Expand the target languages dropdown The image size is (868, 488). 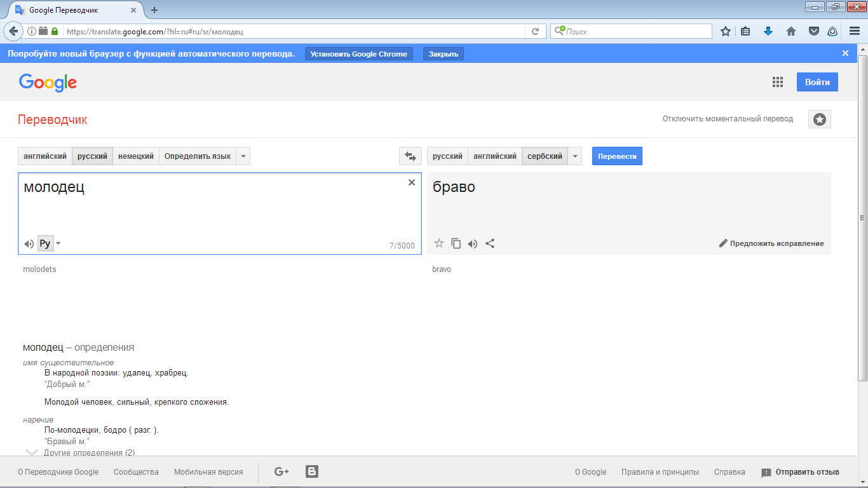(x=575, y=156)
